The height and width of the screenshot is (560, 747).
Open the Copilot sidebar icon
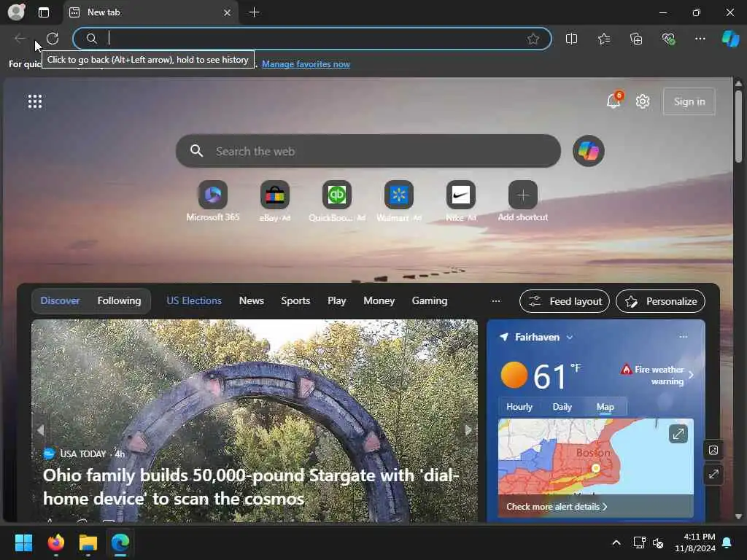point(730,39)
